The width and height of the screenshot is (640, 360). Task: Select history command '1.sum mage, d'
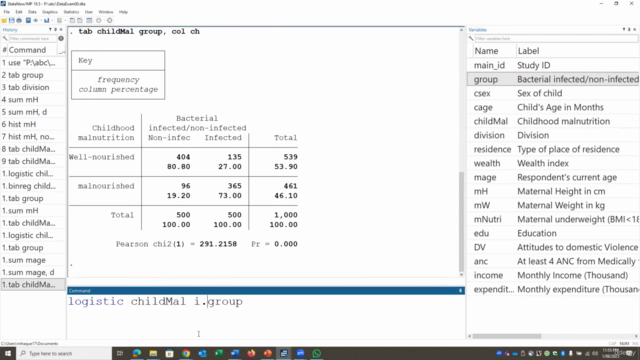tap(33, 272)
